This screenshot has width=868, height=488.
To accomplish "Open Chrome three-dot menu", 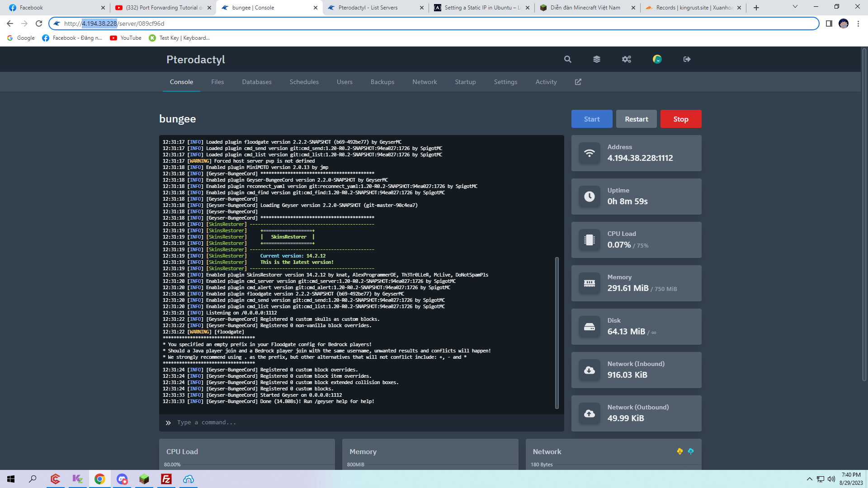I will tap(858, 23).
